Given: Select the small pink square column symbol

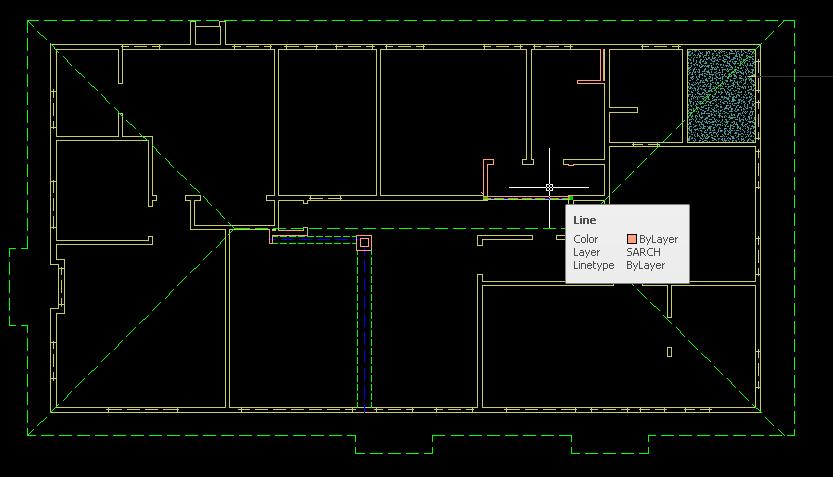Looking at the screenshot, I should (364, 243).
